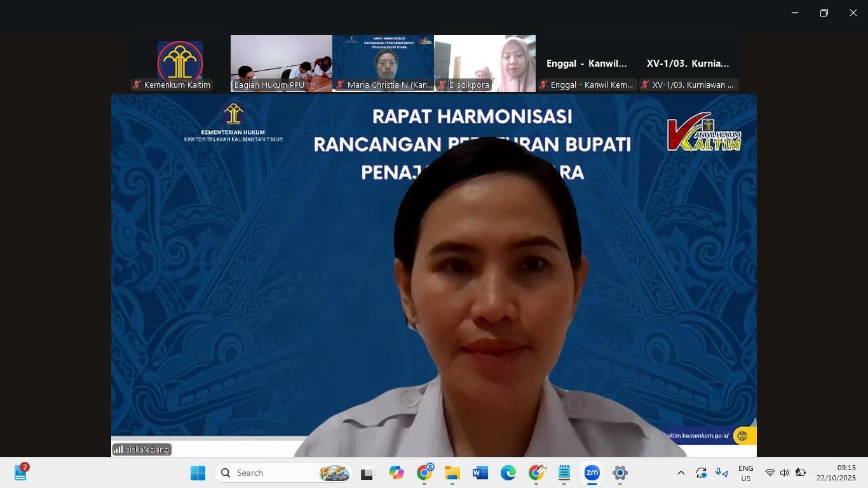This screenshot has height=488, width=868.
Task: Select the Kemenkum Kaltim participant tile
Action: tap(179, 64)
